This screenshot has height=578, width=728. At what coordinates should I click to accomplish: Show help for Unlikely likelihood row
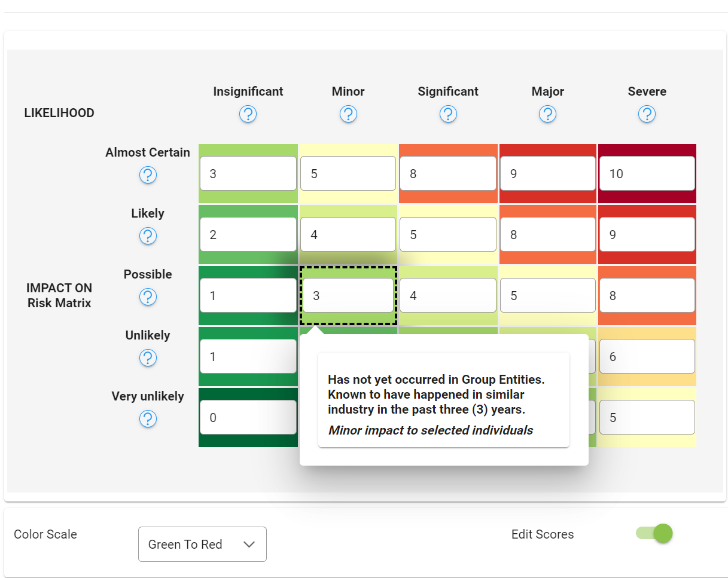click(x=148, y=358)
